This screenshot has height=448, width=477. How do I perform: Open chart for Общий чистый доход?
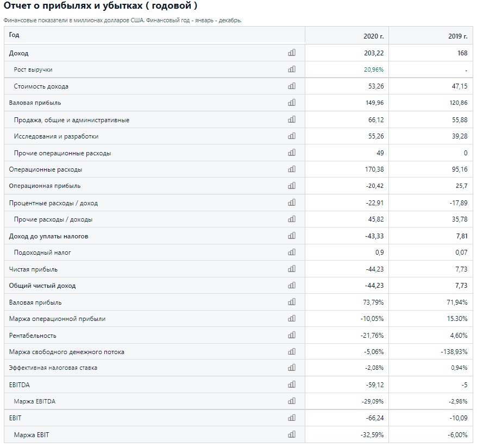pyautogui.click(x=291, y=285)
